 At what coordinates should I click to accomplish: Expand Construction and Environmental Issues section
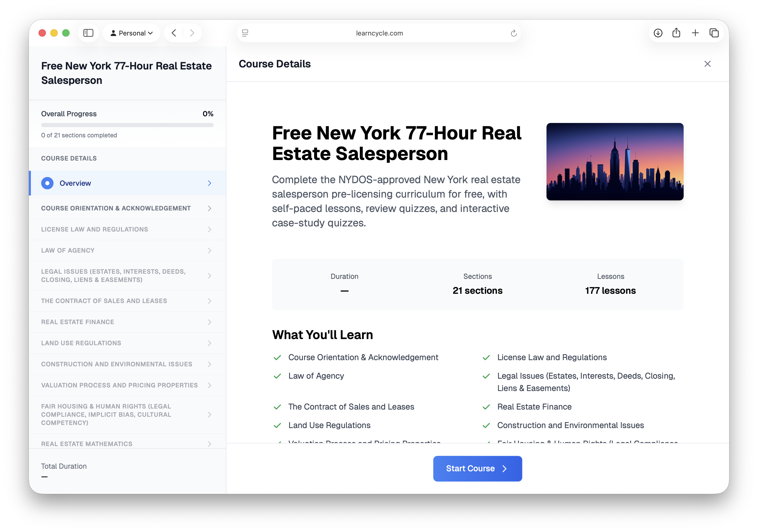(127, 364)
